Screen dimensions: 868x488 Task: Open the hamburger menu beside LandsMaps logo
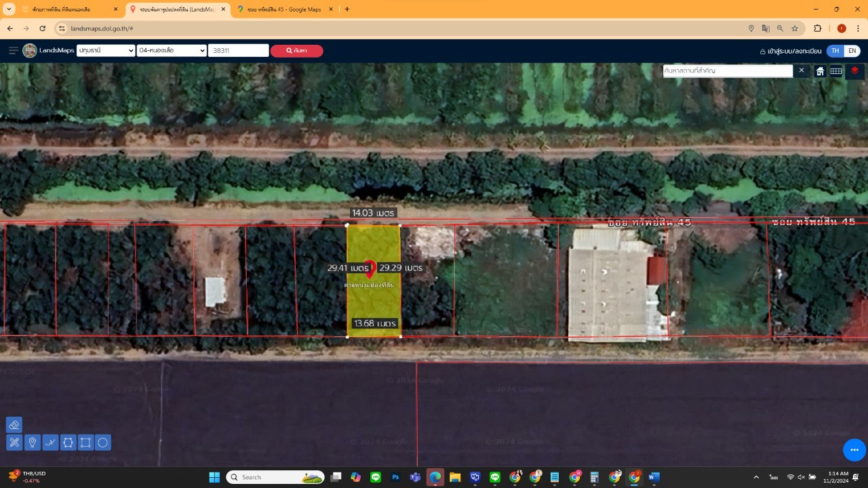(x=14, y=51)
